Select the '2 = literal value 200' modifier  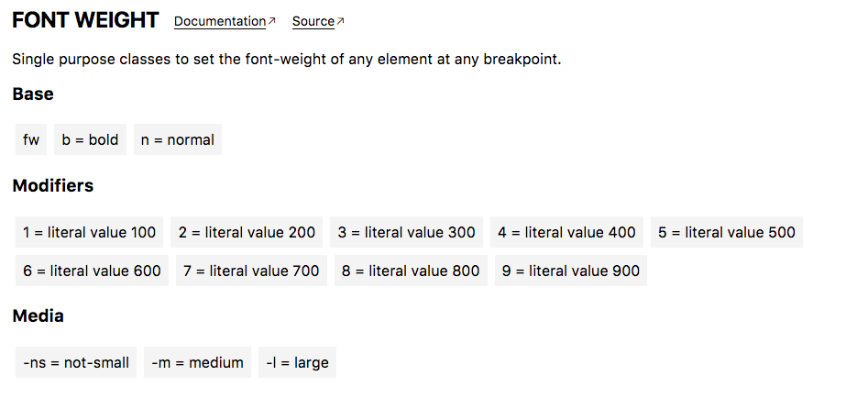pos(247,232)
